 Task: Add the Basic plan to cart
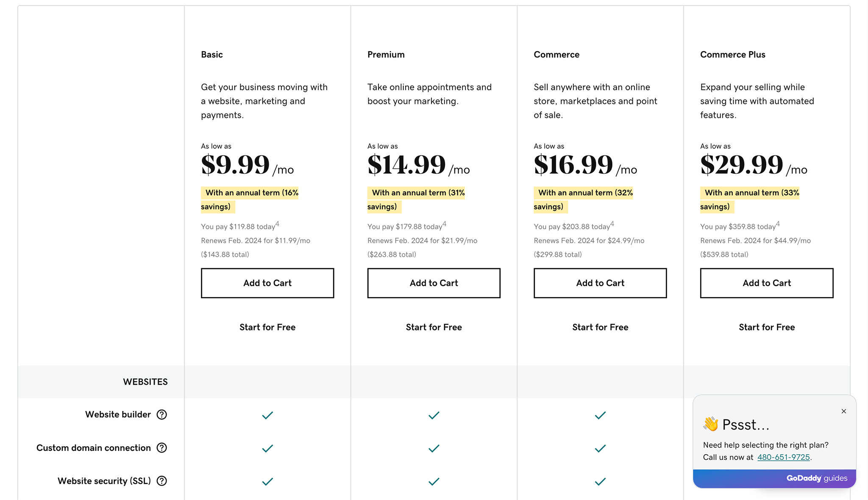point(267,283)
